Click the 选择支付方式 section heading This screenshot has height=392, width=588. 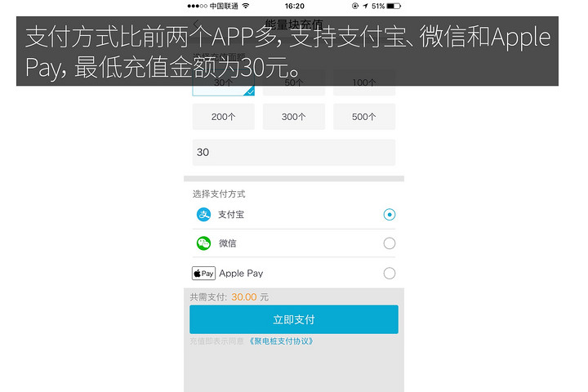(219, 194)
